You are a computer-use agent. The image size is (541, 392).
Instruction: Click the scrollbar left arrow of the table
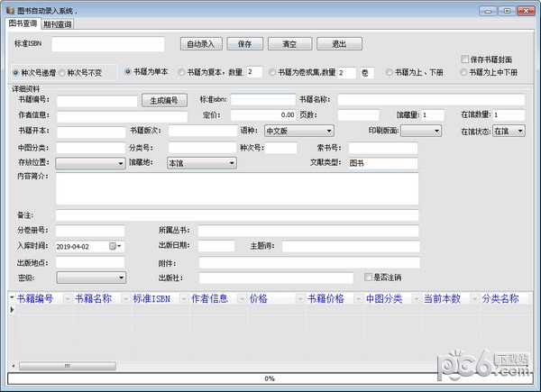tap(14, 366)
